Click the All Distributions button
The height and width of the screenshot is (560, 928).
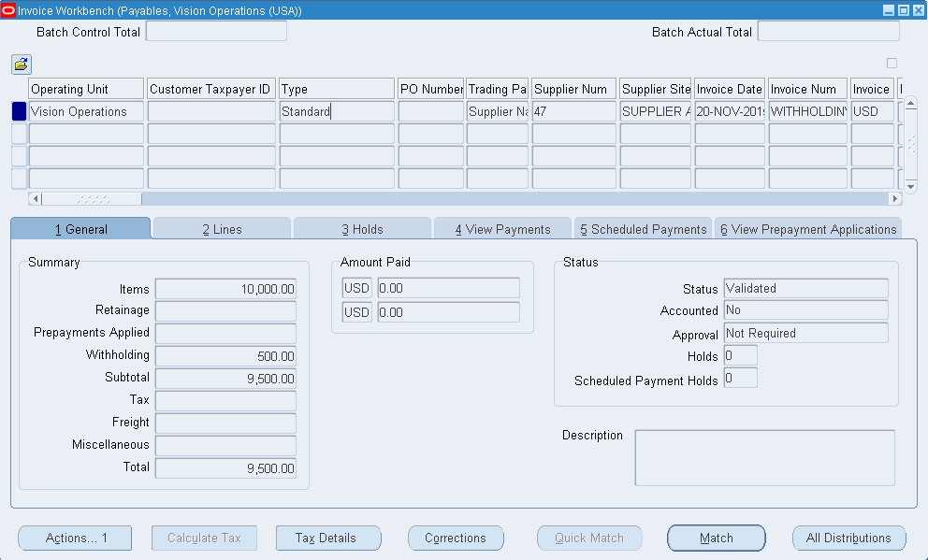848,538
